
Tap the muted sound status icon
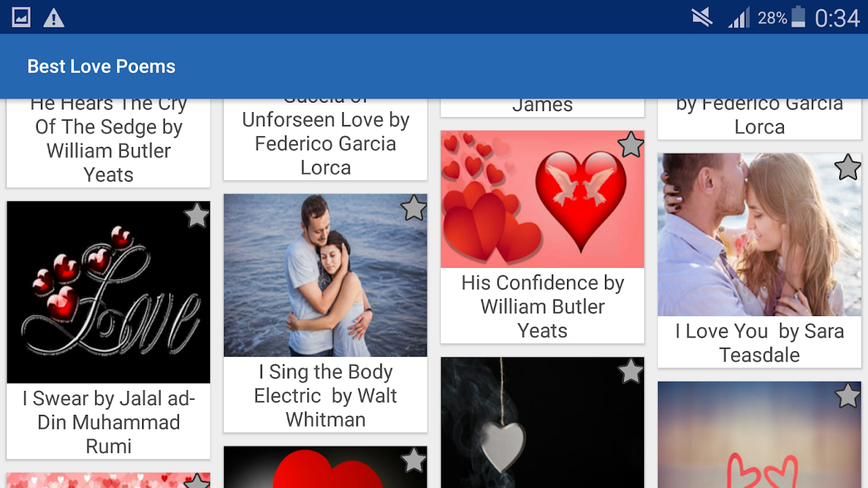click(x=702, y=18)
